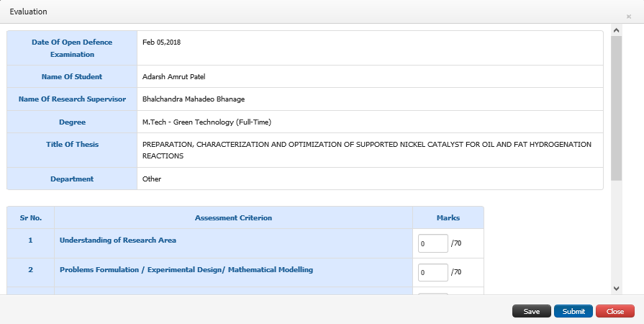
Task: Click the Assessment Criterion column header
Action: (233, 218)
